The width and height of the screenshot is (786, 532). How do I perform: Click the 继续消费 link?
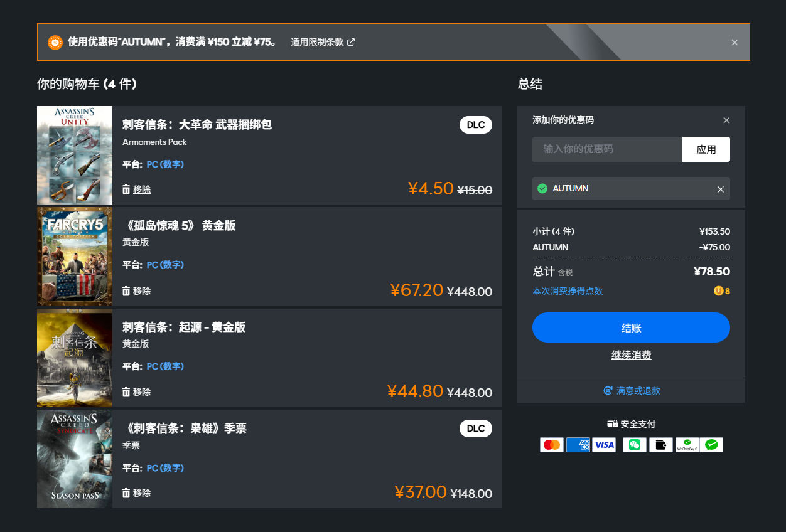(x=631, y=355)
